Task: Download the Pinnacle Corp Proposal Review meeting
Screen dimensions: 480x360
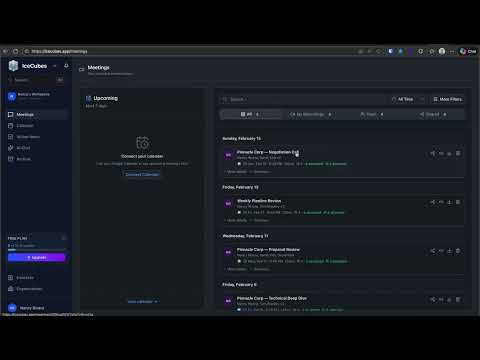Action: click(449, 251)
